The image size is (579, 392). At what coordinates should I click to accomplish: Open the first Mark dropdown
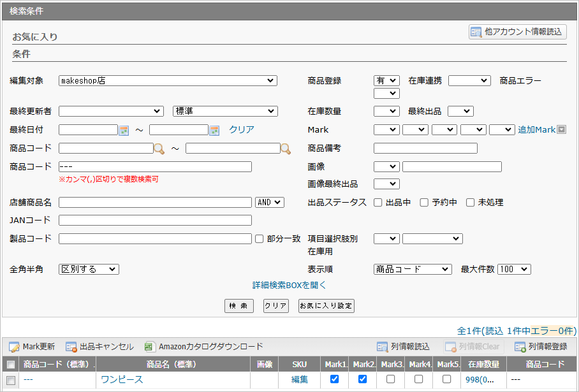tap(386, 129)
